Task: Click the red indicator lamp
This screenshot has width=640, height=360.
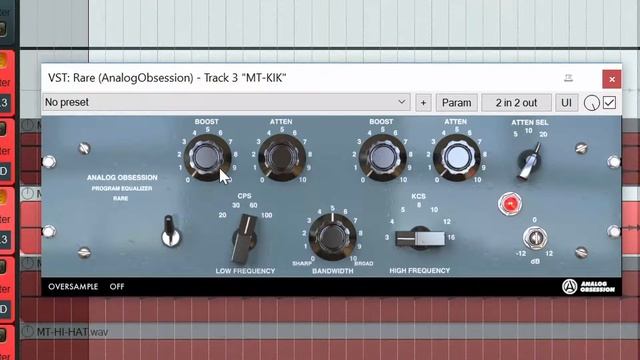Action: (510, 203)
